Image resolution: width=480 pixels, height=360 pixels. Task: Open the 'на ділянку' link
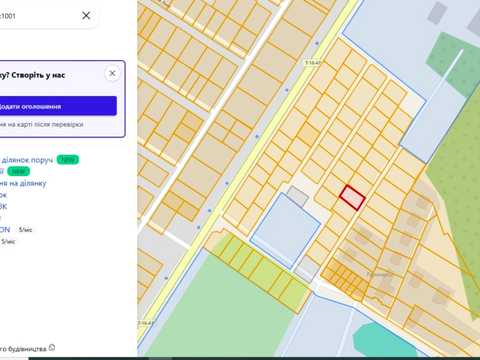[23, 183]
